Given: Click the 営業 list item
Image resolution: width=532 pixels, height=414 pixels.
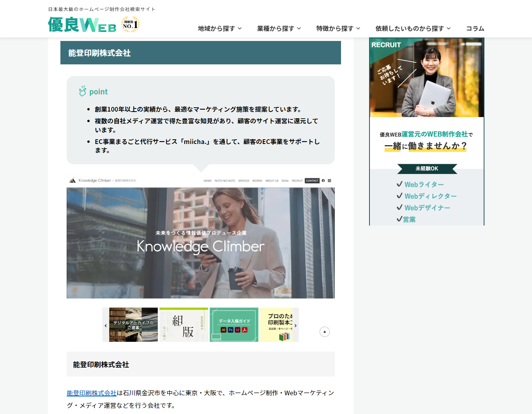Looking at the screenshot, I should point(409,219).
